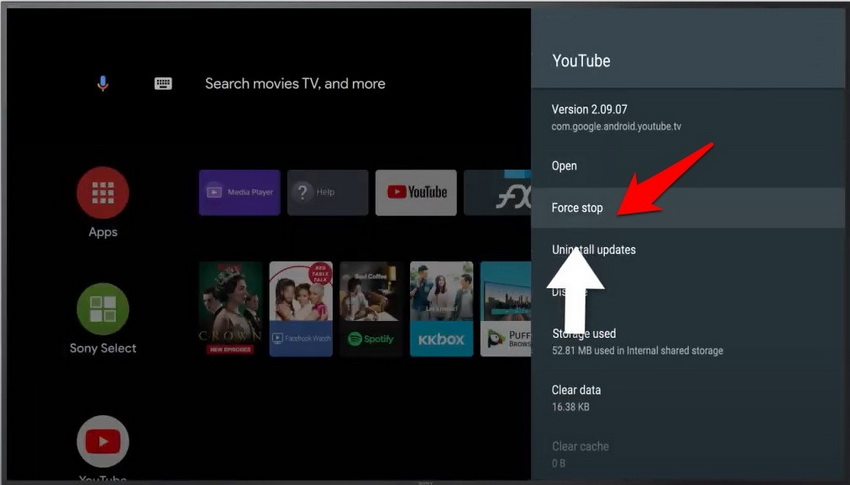This screenshot has height=485, width=850.
Task: Tap the voice search microphone icon
Action: pyautogui.click(x=103, y=84)
